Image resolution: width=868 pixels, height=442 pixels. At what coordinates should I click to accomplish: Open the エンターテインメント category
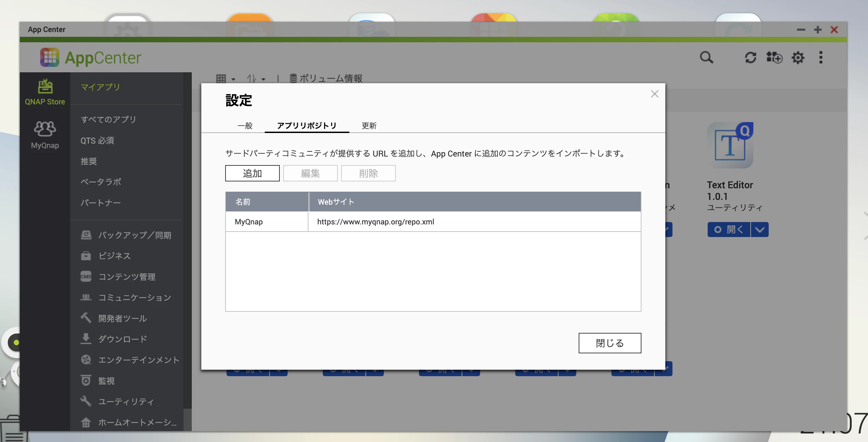[130, 360]
